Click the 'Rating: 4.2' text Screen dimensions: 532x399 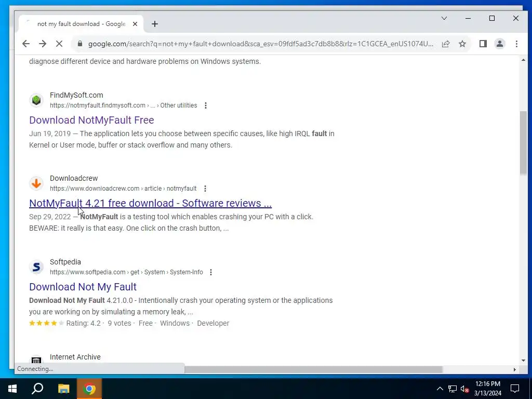coord(84,323)
